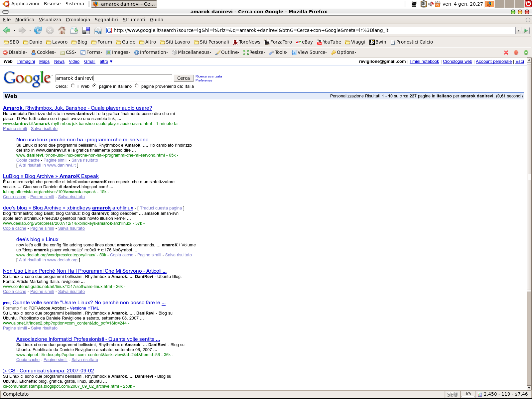Open the 'LuBlog » Blog Archive » AmaroK Espeak' result
This screenshot has width=532, height=399.
51,176
